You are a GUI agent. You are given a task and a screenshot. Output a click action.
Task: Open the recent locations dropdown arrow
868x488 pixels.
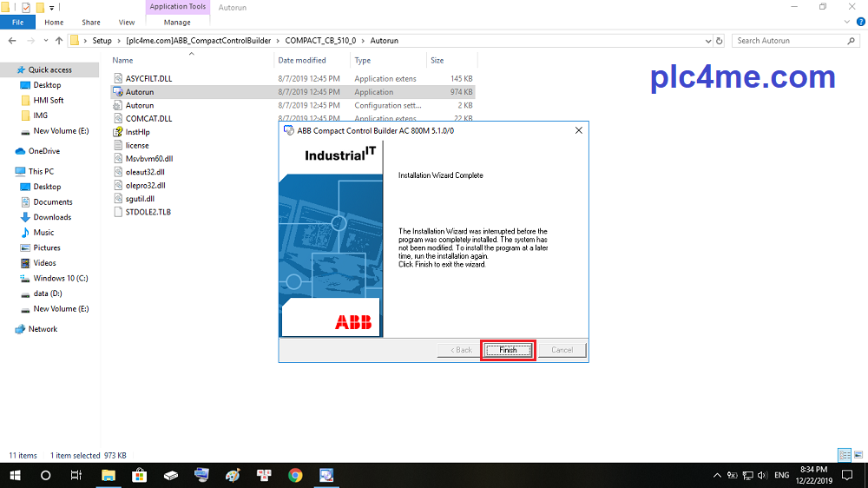click(x=45, y=41)
